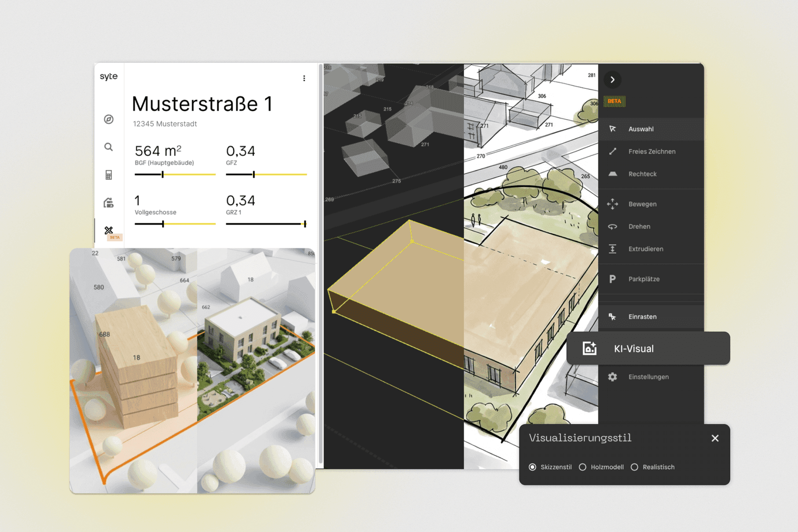This screenshot has width=798, height=532.
Task: Click the Parkplätze P icon
Action: (612, 279)
